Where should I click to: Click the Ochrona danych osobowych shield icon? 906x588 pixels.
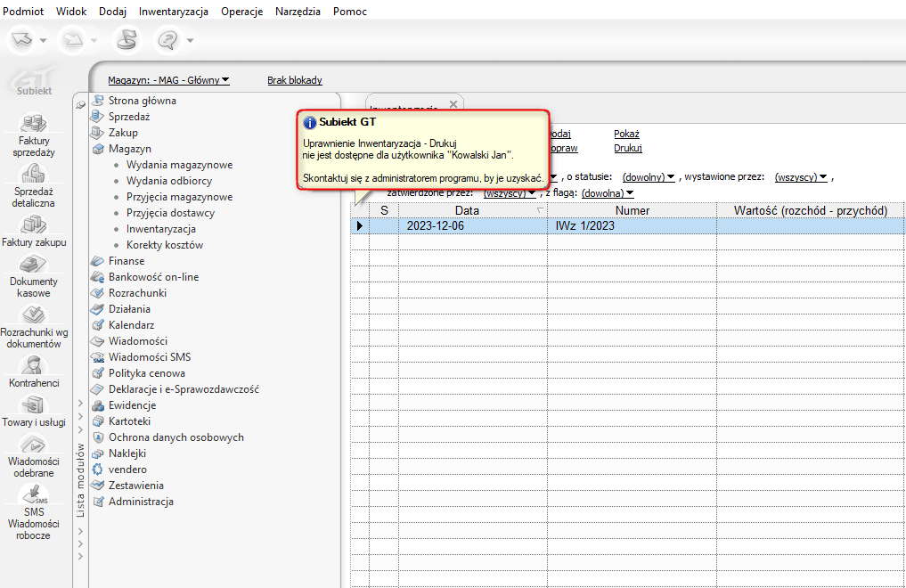98,437
